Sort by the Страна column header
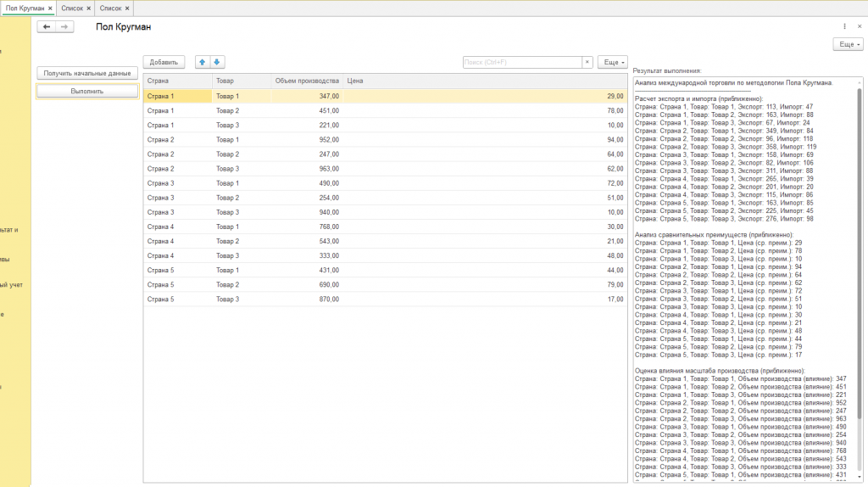The width and height of the screenshot is (868, 487). pos(178,81)
